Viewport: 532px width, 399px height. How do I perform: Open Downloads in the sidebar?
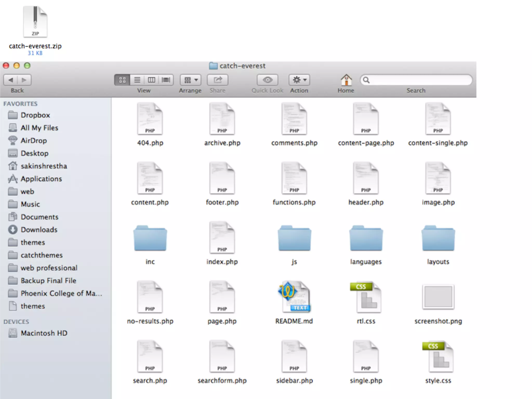tap(39, 230)
